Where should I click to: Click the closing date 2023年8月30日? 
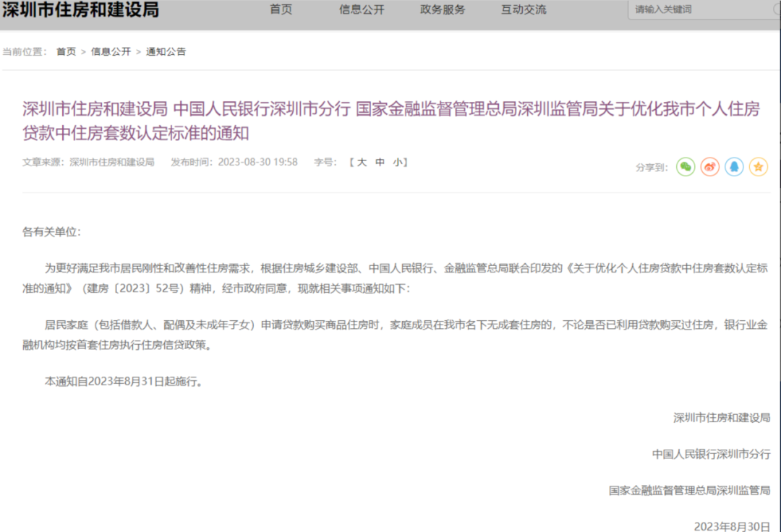coord(732,526)
